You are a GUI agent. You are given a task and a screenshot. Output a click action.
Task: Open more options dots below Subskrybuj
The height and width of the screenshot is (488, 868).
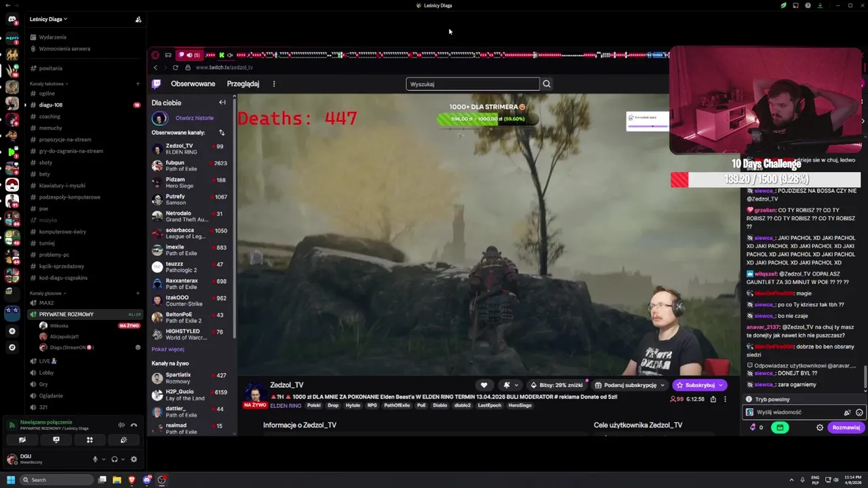[x=724, y=399]
